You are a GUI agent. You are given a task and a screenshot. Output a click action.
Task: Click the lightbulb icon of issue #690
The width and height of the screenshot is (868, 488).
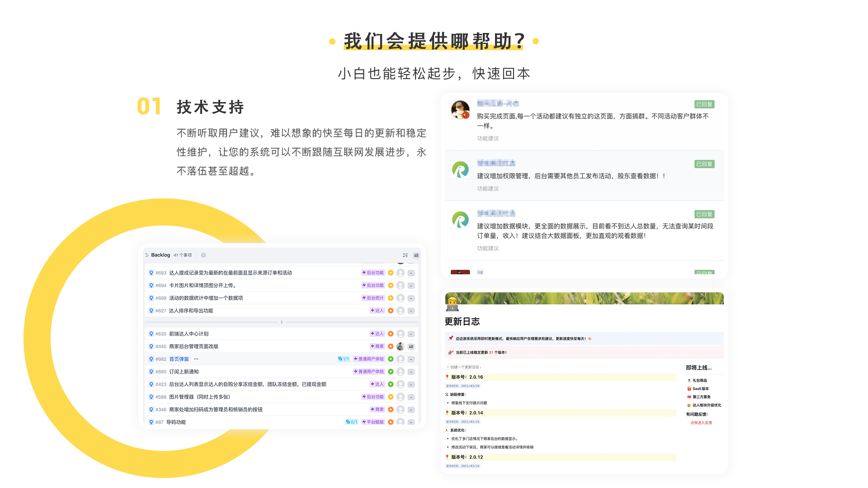point(151,372)
